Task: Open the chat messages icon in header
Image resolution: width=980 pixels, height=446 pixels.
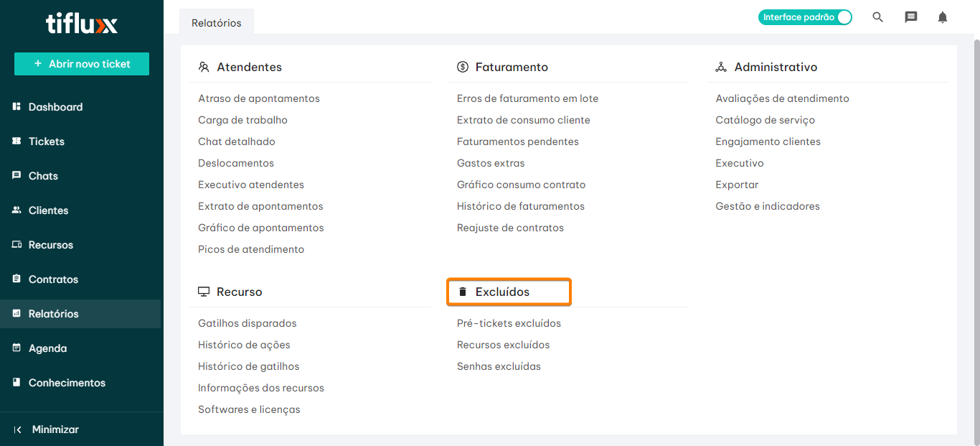Action: (911, 17)
